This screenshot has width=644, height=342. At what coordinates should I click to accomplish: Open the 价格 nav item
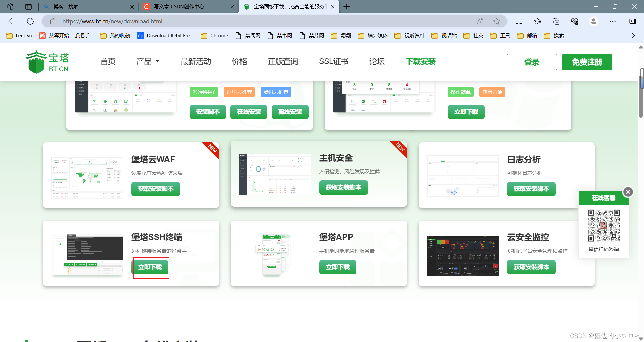239,62
